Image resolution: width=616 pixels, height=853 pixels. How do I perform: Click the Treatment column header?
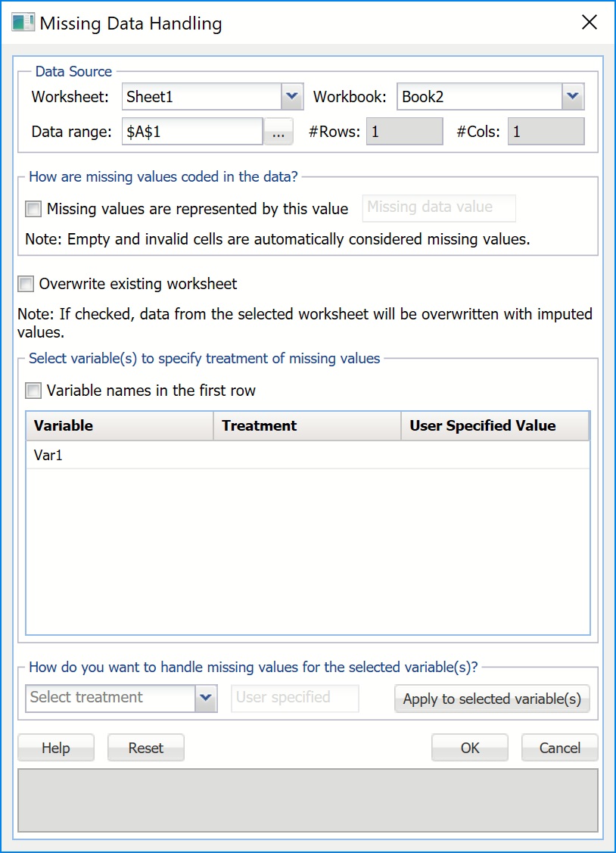(306, 425)
